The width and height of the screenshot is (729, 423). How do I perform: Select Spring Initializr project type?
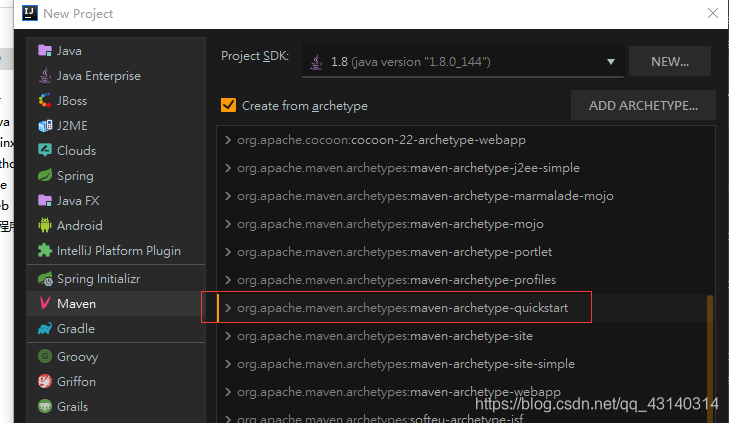(116, 278)
